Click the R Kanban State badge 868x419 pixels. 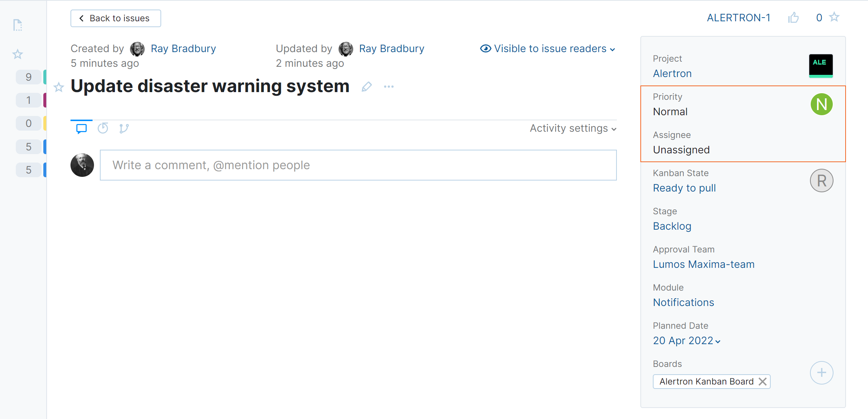click(821, 181)
